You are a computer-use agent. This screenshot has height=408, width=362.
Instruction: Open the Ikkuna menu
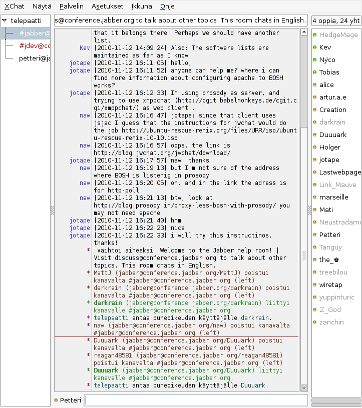pyautogui.click(x=142, y=6)
